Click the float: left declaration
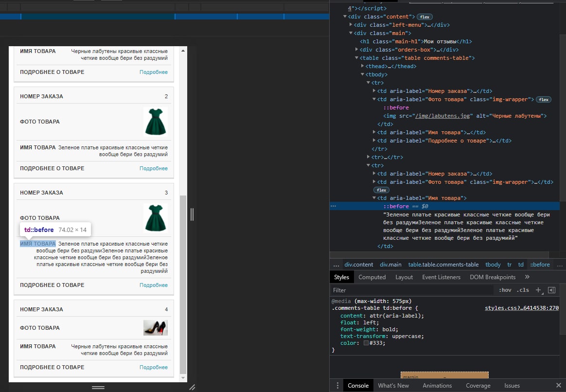The width and height of the screenshot is (566, 392). pyautogui.click(x=360, y=322)
